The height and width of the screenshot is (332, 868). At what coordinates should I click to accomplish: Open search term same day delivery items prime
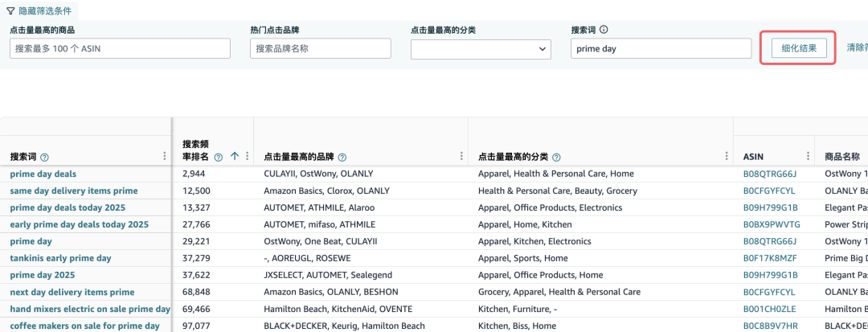[x=74, y=191]
